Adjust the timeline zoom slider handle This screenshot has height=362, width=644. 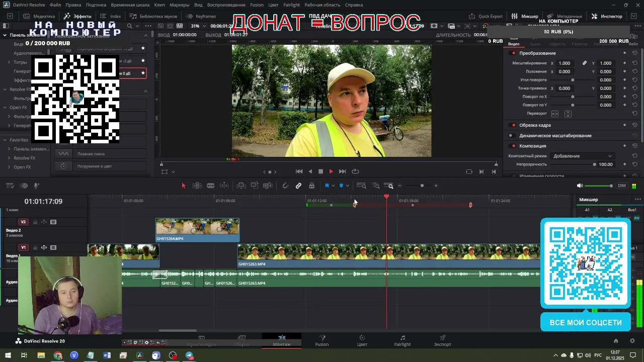[x=422, y=186]
